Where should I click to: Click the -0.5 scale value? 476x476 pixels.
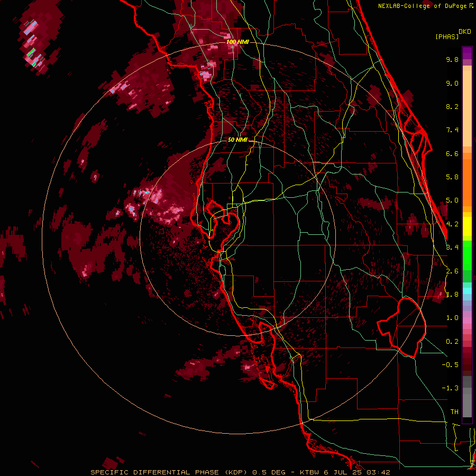[x=450, y=364]
